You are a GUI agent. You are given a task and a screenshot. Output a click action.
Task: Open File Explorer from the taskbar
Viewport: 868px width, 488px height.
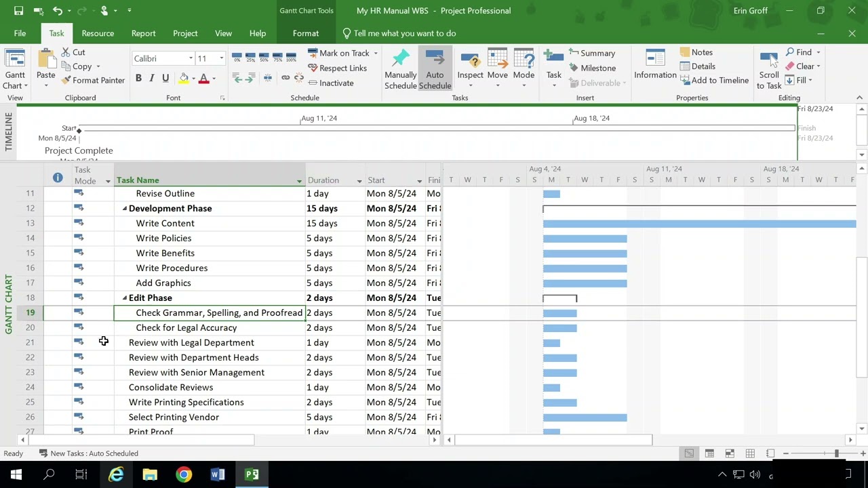[x=150, y=474]
